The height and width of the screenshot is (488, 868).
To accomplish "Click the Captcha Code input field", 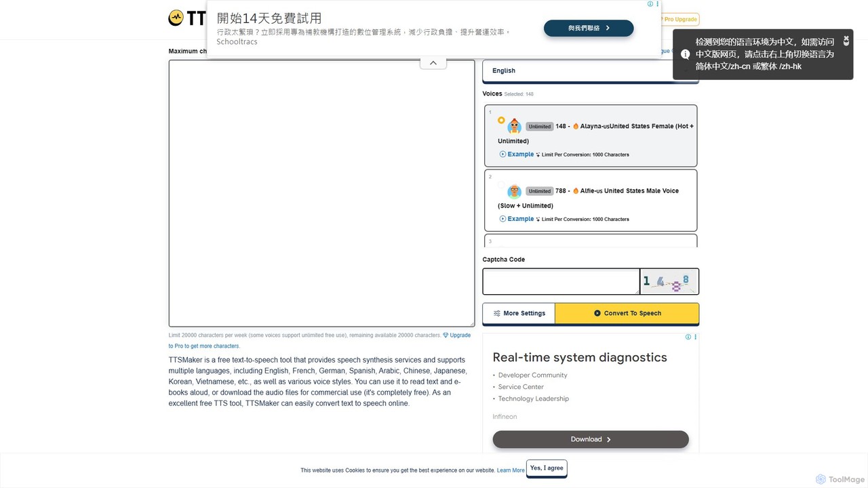I will click(x=560, y=281).
